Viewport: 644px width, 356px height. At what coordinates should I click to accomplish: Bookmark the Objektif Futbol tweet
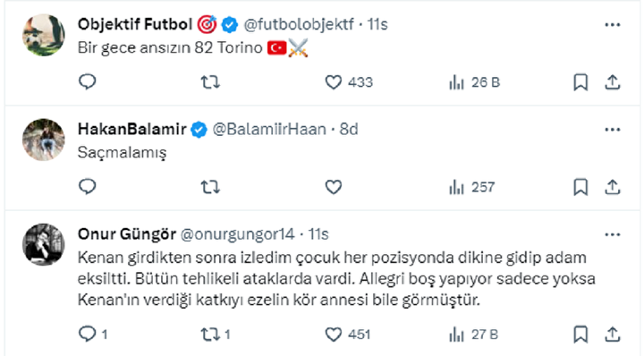pyautogui.click(x=580, y=82)
